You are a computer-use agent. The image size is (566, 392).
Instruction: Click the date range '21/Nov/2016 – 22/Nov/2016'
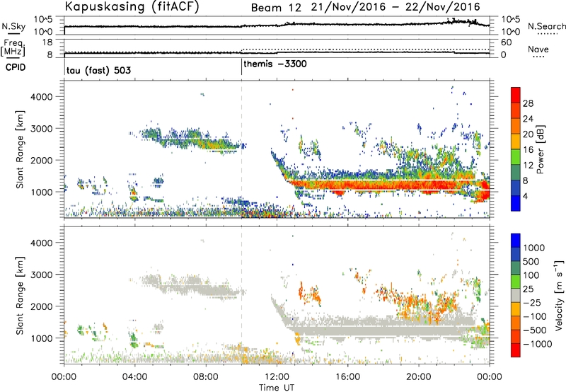(x=396, y=7)
